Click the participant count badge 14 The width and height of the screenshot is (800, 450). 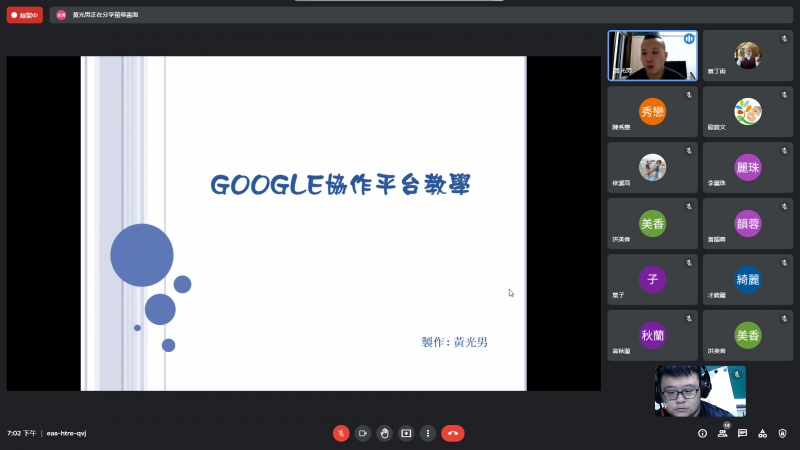(727, 426)
